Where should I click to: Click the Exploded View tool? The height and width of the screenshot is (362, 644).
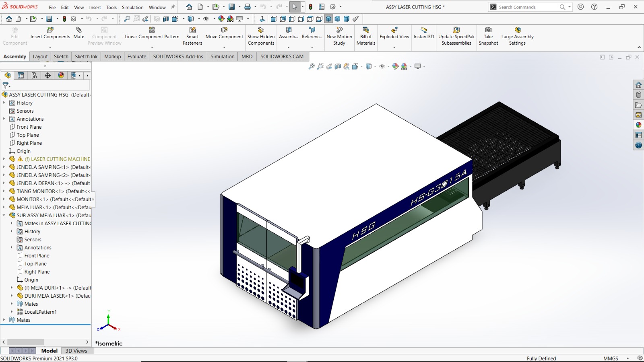pos(394,33)
